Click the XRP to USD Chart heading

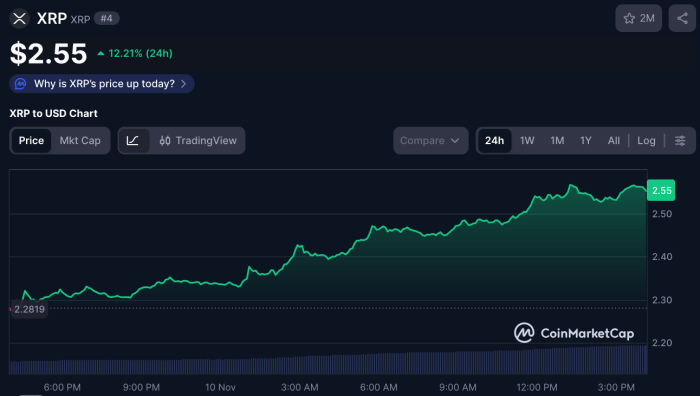[x=54, y=113]
